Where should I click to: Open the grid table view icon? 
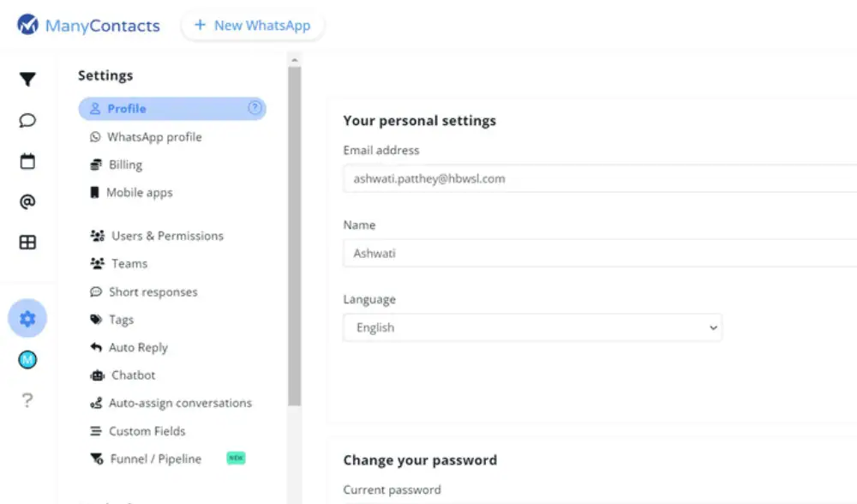tap(27, 243)
